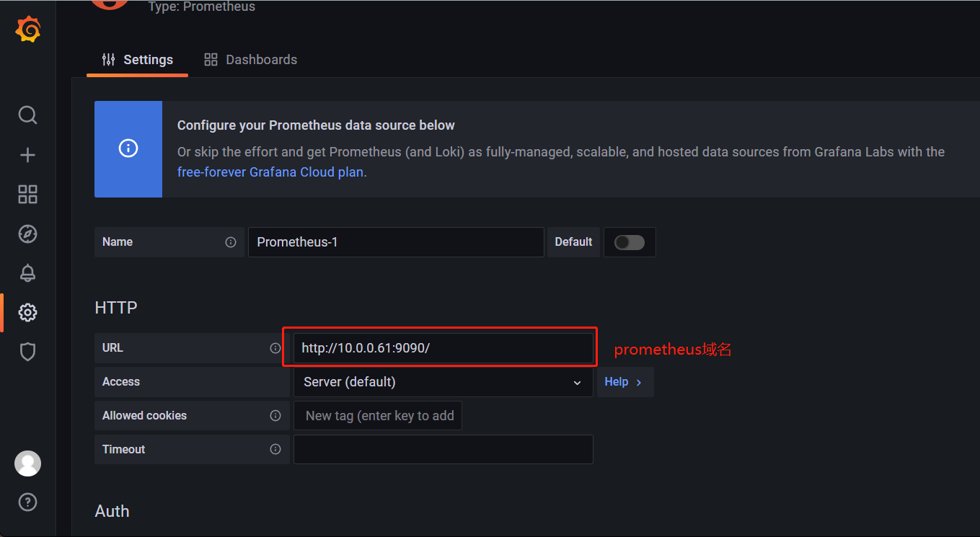Open the Alerting bell icon
The height and width of the screenshot is (537, 980).
coord(27,273)
